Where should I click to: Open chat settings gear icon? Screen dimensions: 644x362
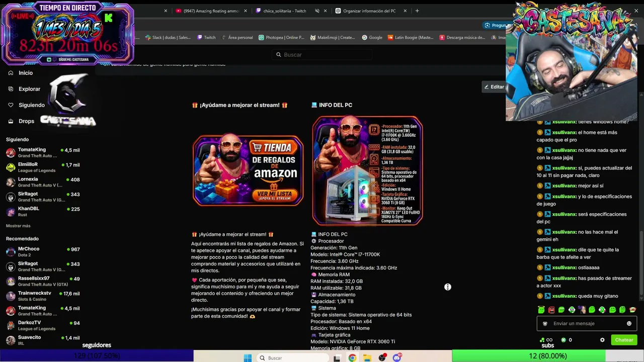click(x=602, y=340)
